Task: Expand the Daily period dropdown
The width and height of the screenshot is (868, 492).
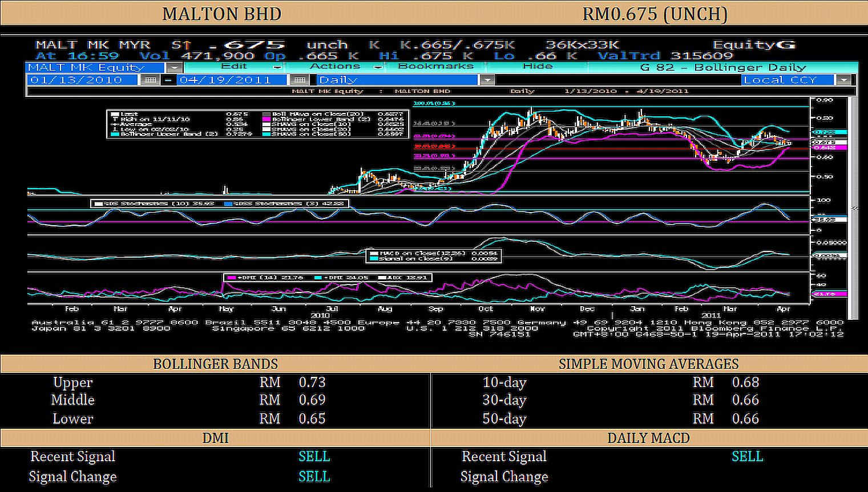Action: click(x=487, y=80)
